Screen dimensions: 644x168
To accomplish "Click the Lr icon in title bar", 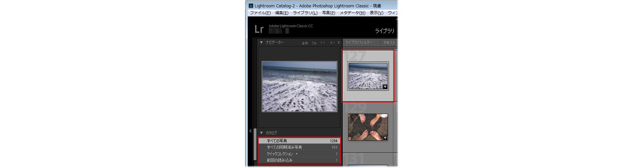I will point(251,6).
